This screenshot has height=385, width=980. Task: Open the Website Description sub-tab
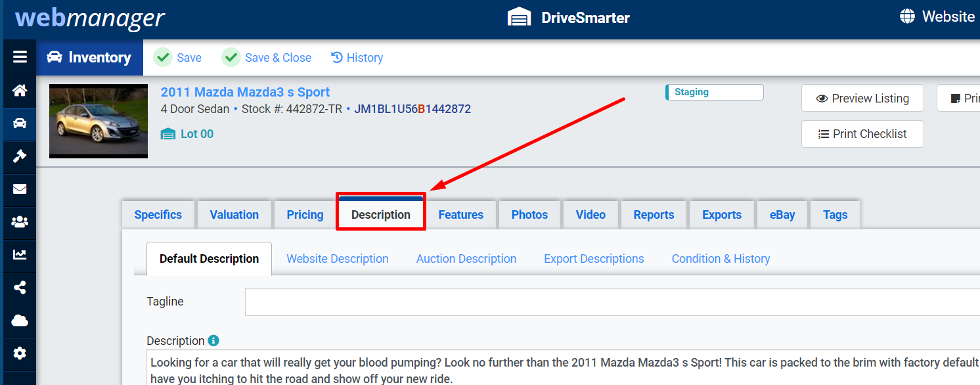[337, 258]
